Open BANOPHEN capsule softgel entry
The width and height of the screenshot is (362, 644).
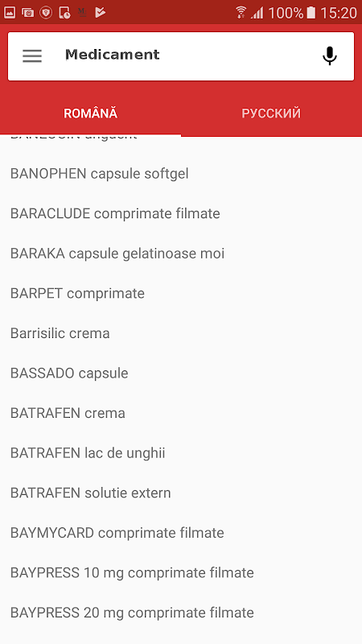(181, 174)
